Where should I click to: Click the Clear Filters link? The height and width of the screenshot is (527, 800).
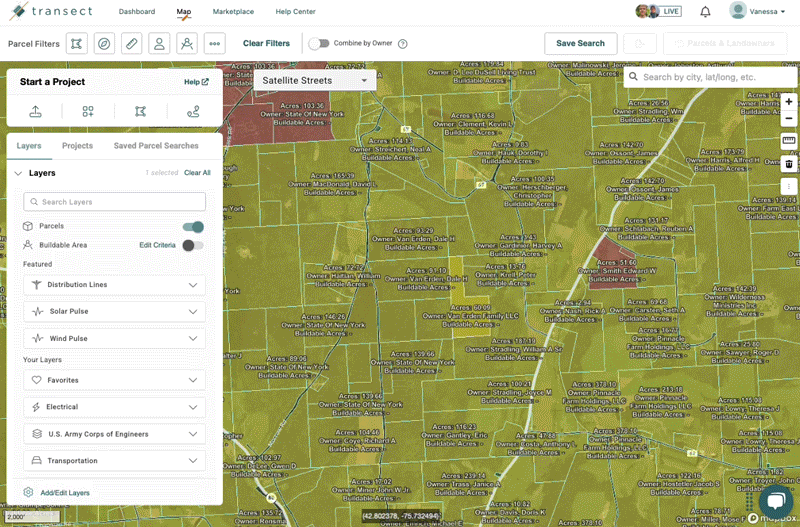pyautogui.click(x=266, y=44)
